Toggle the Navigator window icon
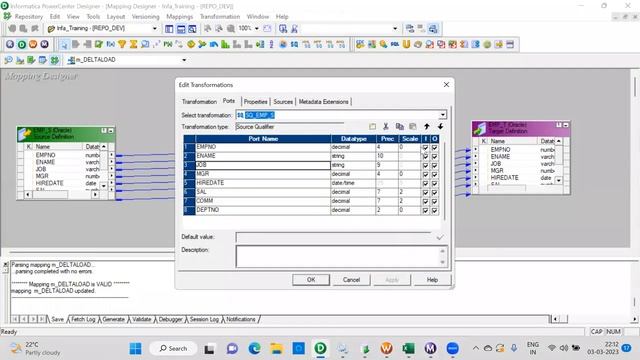The height and width of the screenshot is (360, 640). pos(169,29)
